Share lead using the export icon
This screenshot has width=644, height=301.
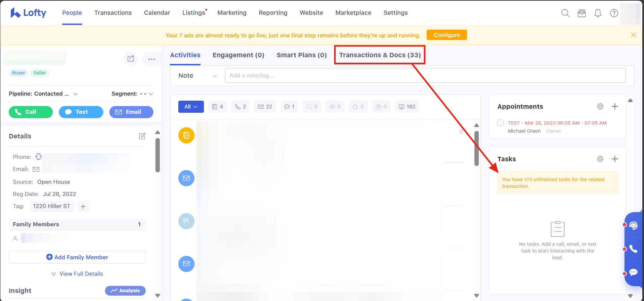point(131,59)
